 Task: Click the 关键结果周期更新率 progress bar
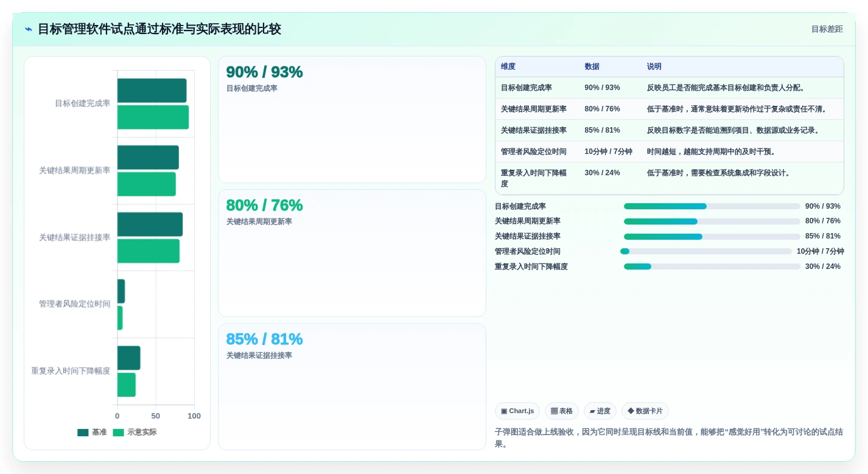(712, 221)
